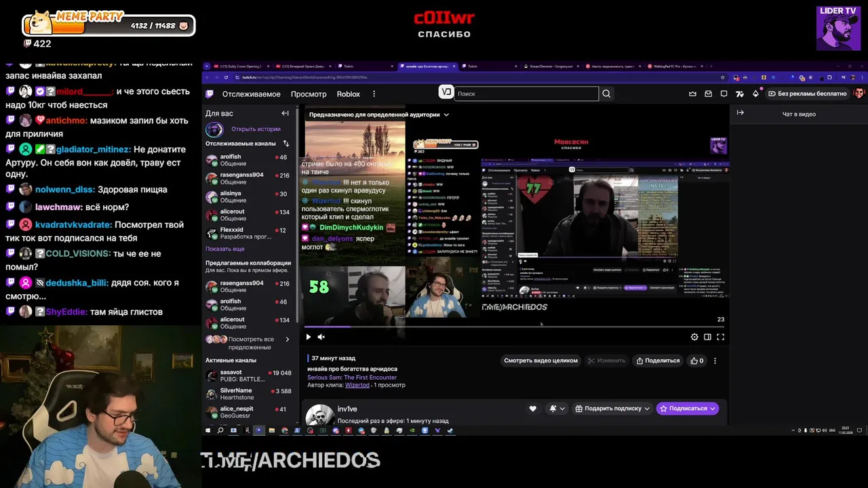Bookmark page with the address bar star
868x488 pixels.
[x=723, y=77]
